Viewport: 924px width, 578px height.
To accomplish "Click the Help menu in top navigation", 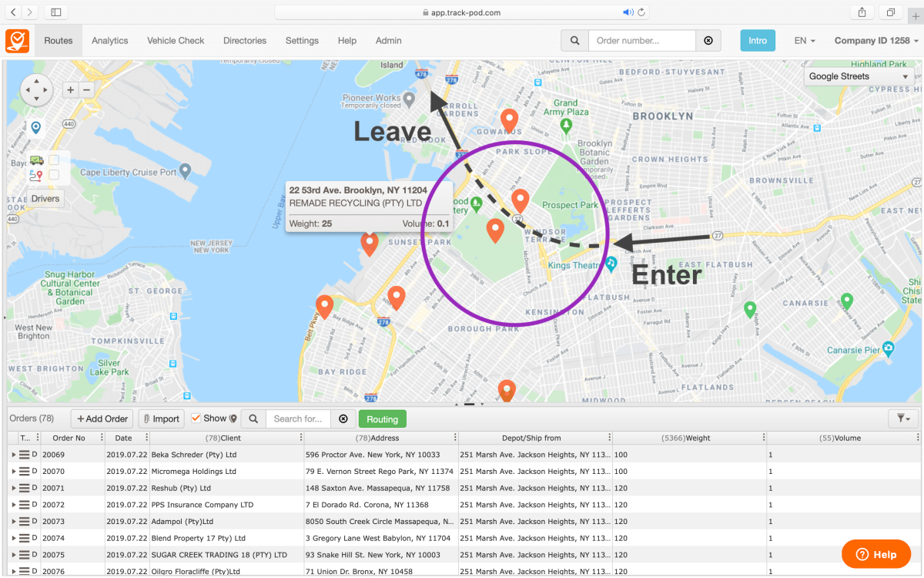I will [347, 41].
